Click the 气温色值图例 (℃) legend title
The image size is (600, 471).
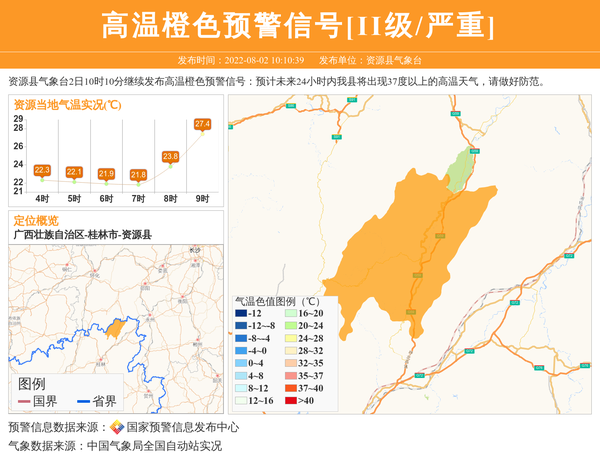point(277,302)
